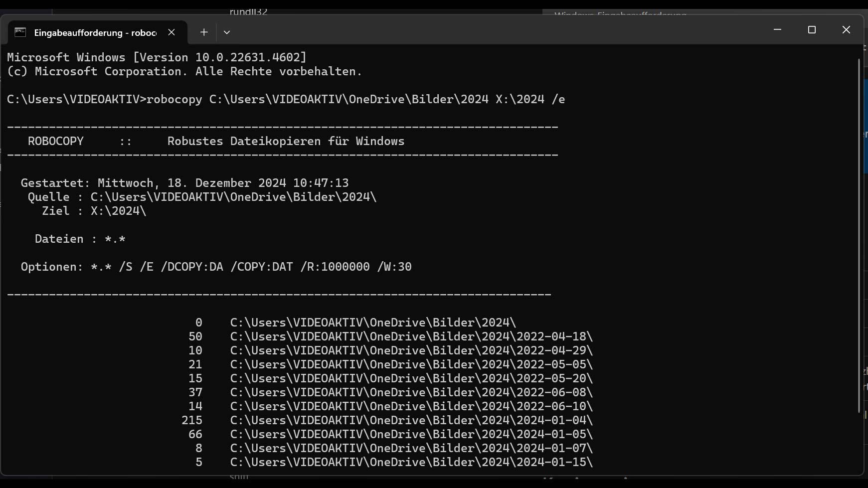Click the terminal icon on the tab
The height and width of the screenshot is (488, 868).
click(20, 32)
